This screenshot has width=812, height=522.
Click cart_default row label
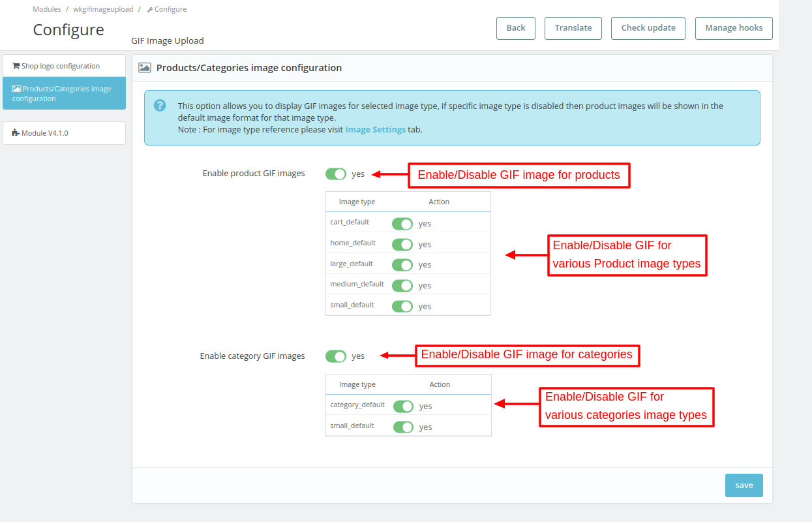[x=350, y=222]
